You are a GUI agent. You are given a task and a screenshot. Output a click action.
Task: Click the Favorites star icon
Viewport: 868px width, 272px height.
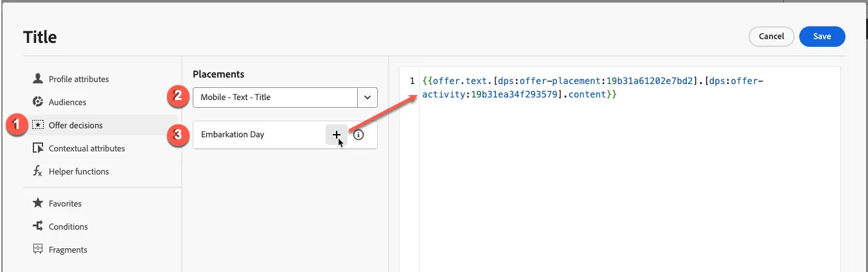pos(37,203)
